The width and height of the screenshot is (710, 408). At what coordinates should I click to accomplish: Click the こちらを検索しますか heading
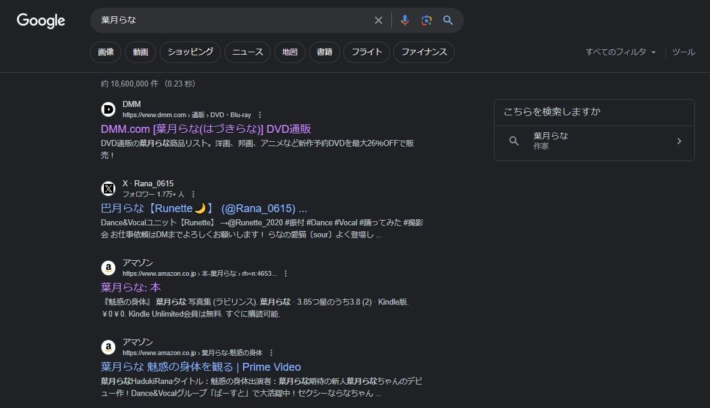552,112
